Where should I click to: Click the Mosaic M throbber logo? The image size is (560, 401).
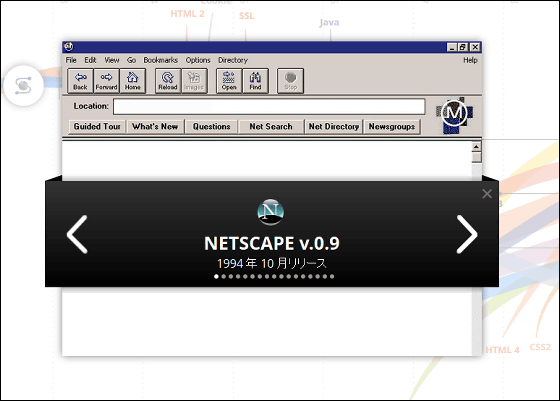(x=454, y=115)
